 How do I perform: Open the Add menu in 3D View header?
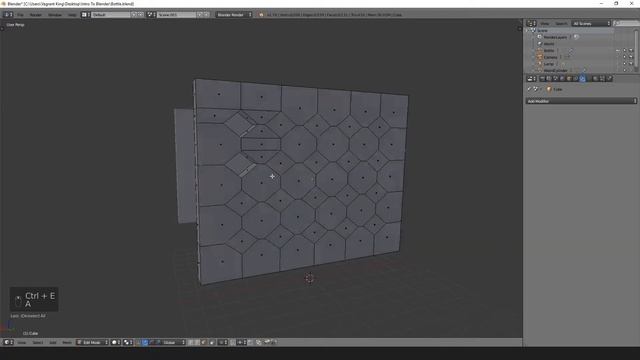coord(53,342)
